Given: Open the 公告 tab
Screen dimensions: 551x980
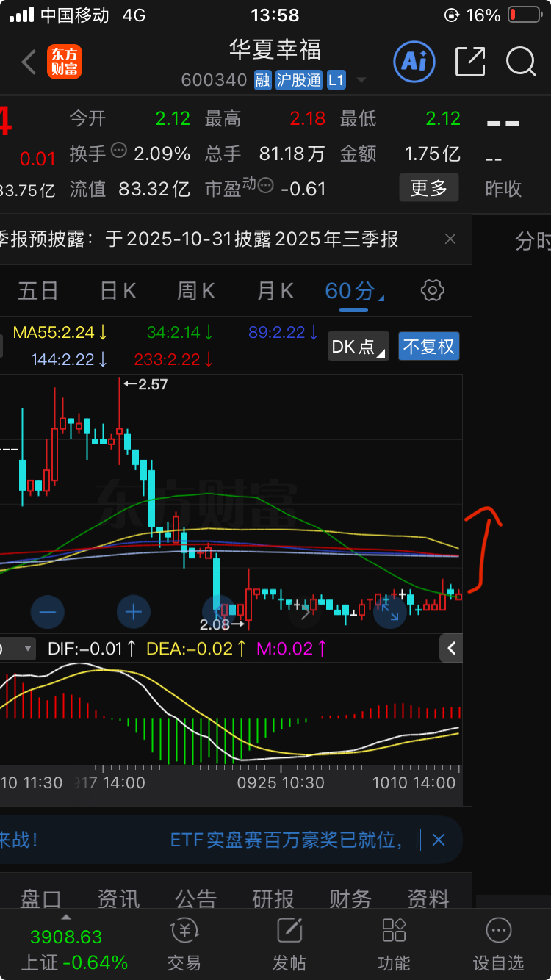Looking at the screenshot, I should coord(196,898).
